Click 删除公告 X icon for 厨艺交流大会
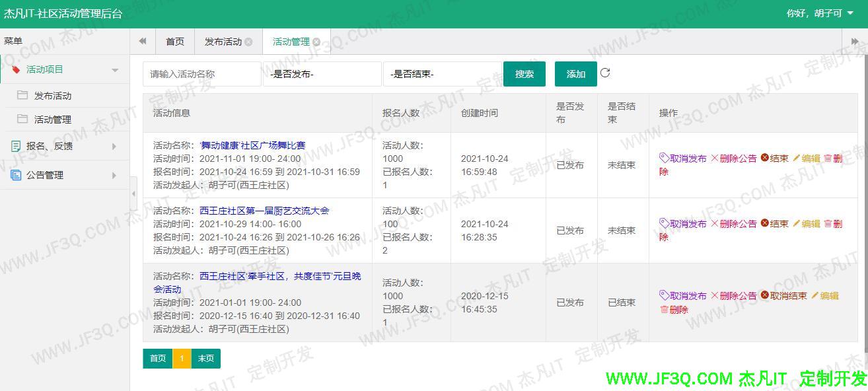 714,223
